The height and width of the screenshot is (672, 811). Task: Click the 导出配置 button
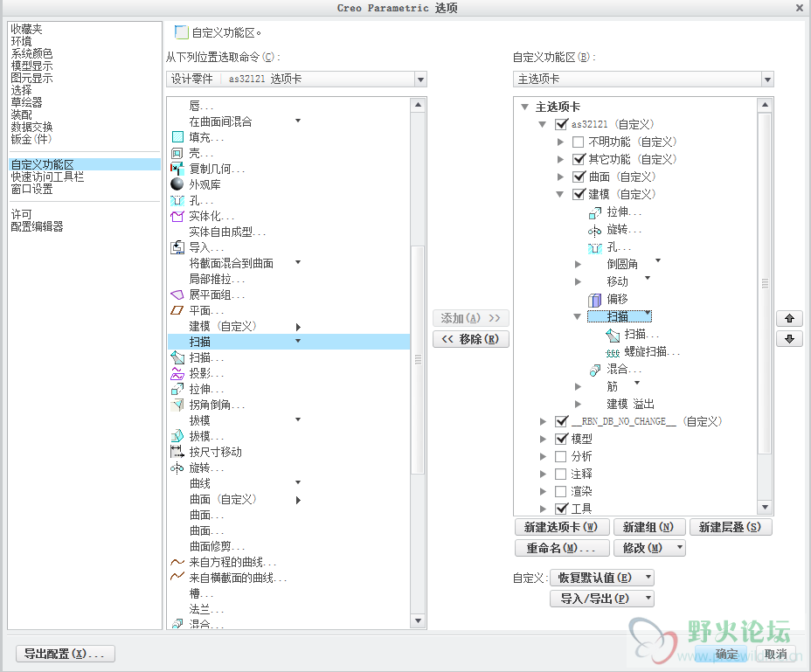pos(66,654)
